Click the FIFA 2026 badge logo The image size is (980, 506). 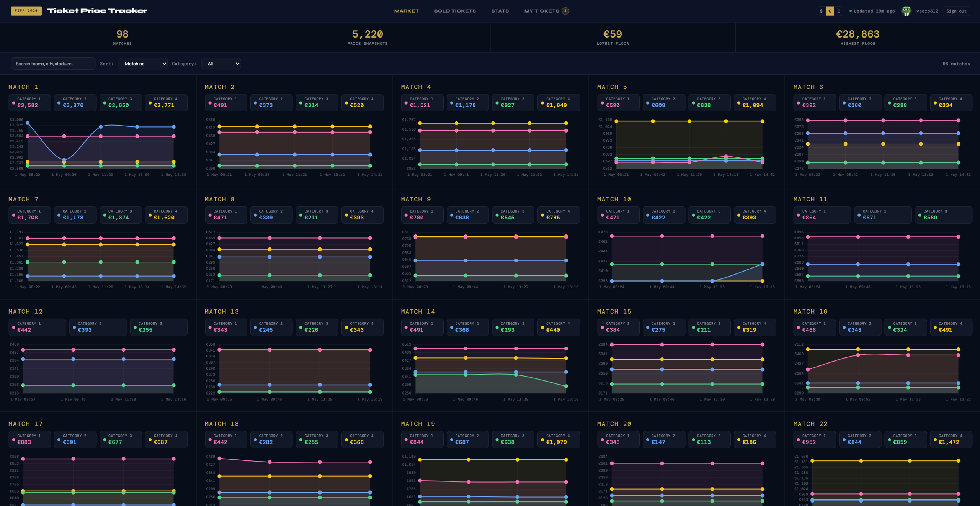pyautogui.click(x=26, y=11)
